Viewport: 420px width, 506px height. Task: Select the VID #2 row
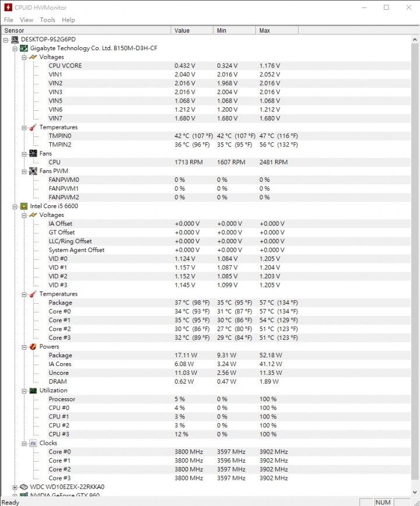tap(229, 276)
